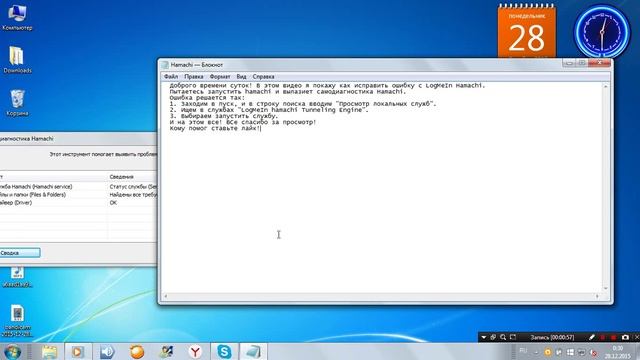Image resolution: width=640 pixels, height=360 pixels.
Task: Click the RU language indicator in tray
Action: pyautogui.click(x=523, y=351)
